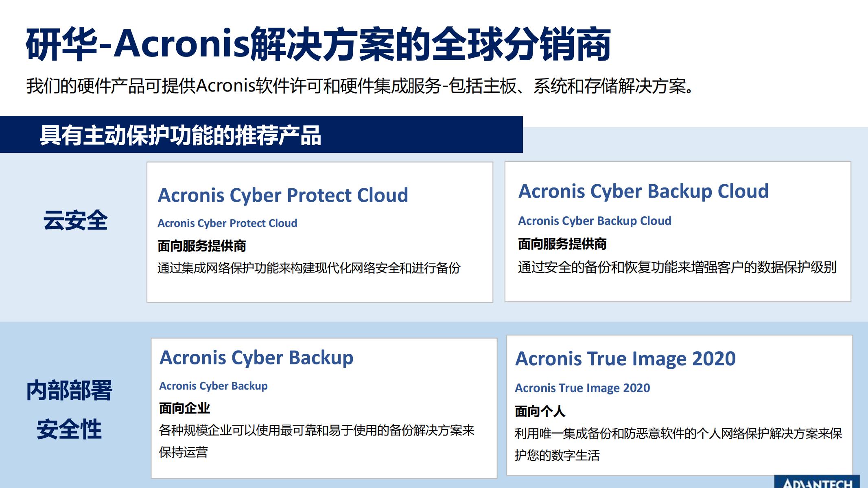Click the small Acronis Cyber Protect Cloud link

[x=227, y=223]
